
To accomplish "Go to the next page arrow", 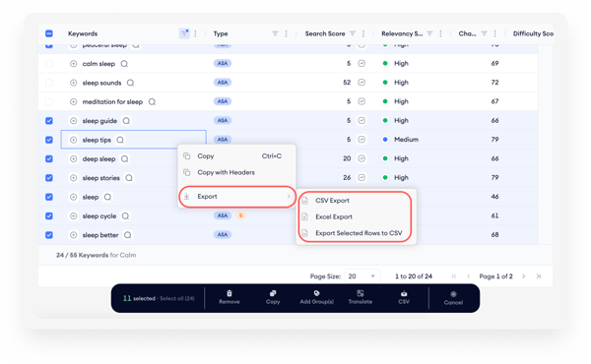I will tap(524, 276).
